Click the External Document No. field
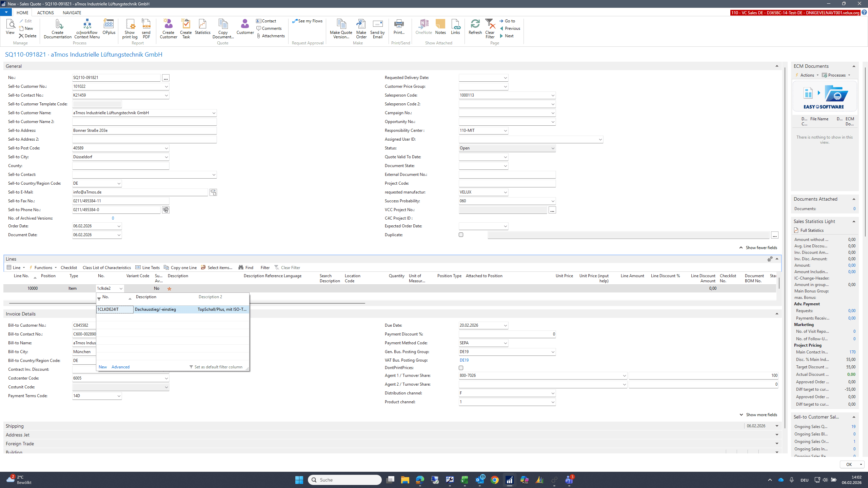868x488 pixels. click(x=507, y=175)
